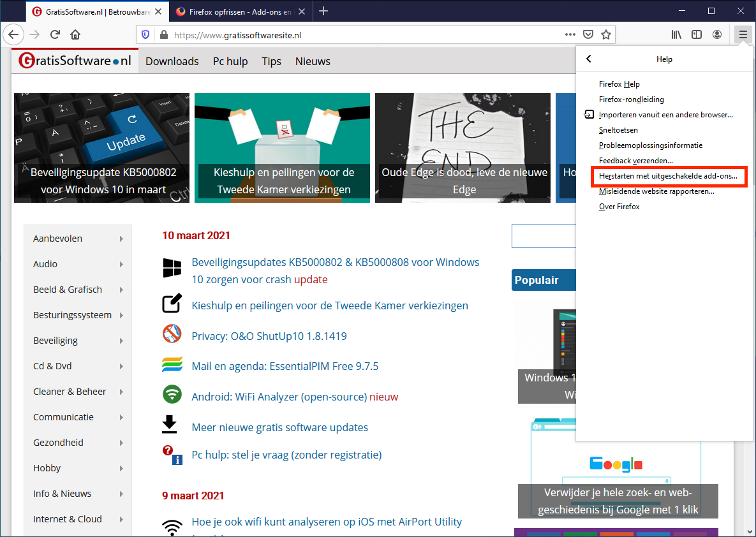Go to the Firefox home page
The image size is (756, 537).
[75, 34]
